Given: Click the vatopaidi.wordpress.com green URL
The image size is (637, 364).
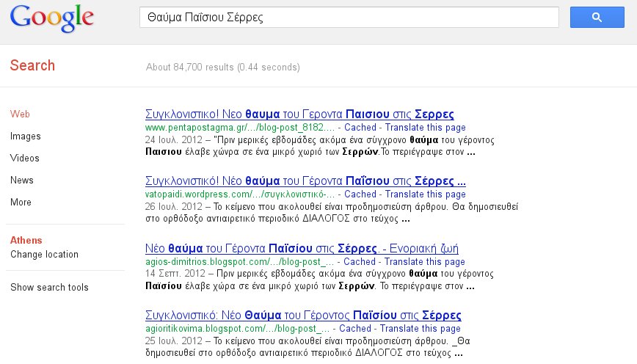Looking at the screenshot, I should click(x=240, y=194).
